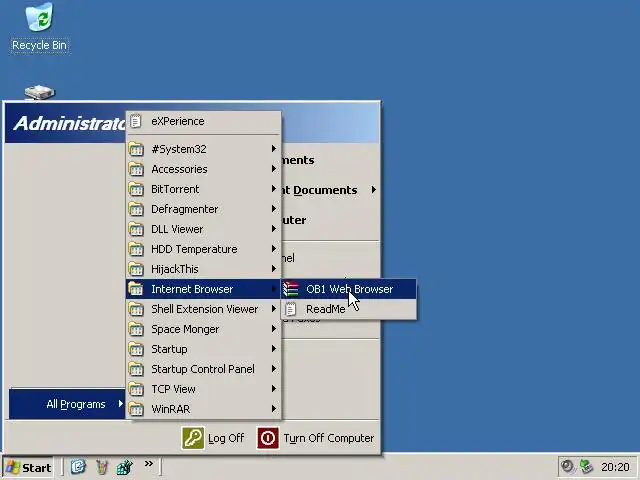Expand the TCP View submenu arrow
The image size is (640, 480).
tap(274, 389)
